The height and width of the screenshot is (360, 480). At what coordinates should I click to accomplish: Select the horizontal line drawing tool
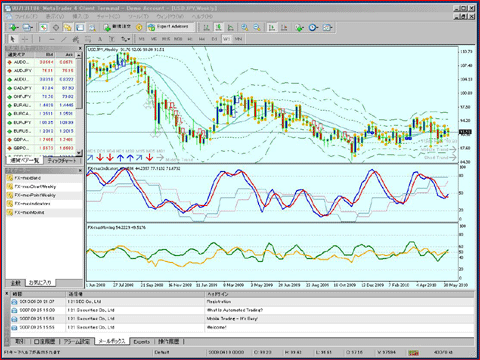[x=52, y=39]
